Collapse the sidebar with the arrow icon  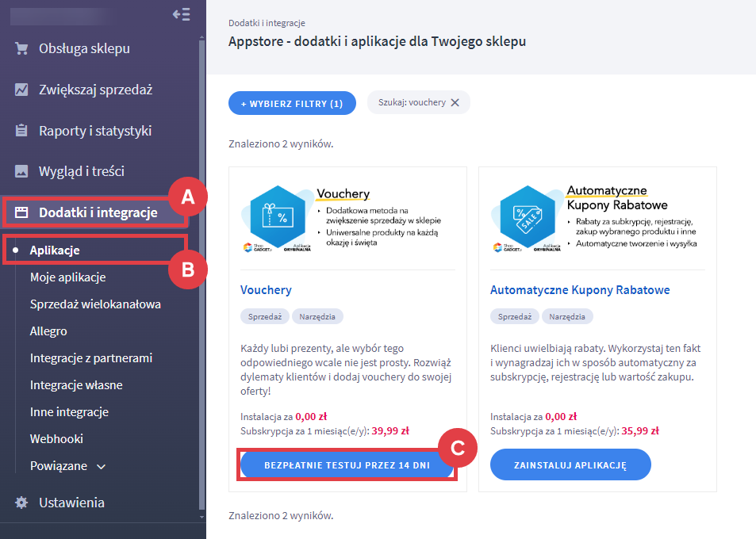click(x=181, y=14)
